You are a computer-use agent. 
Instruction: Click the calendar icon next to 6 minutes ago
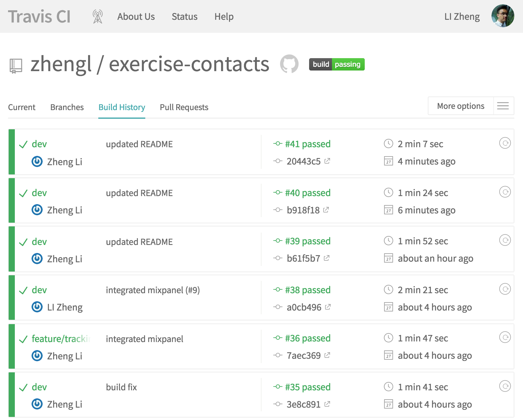[x=388, y=210]
